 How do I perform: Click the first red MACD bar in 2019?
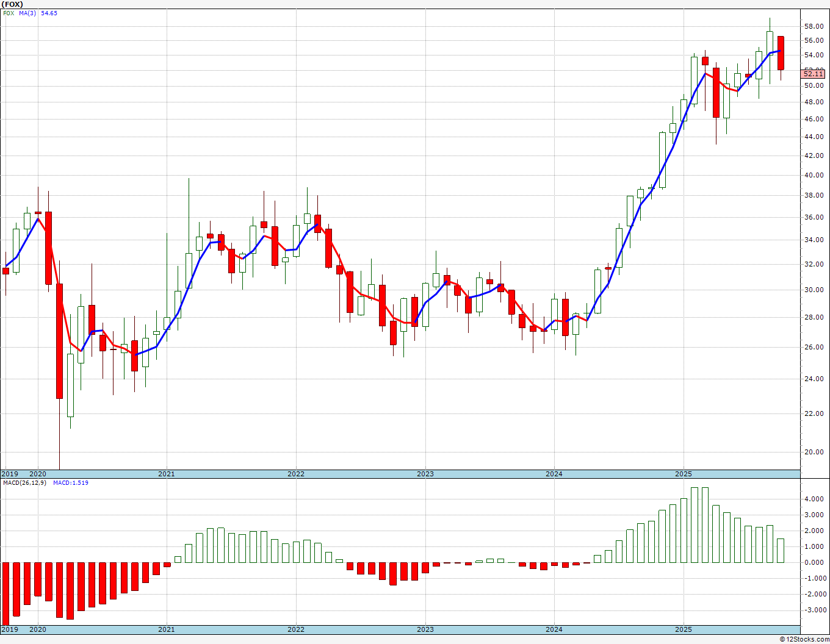pos(5,592)
